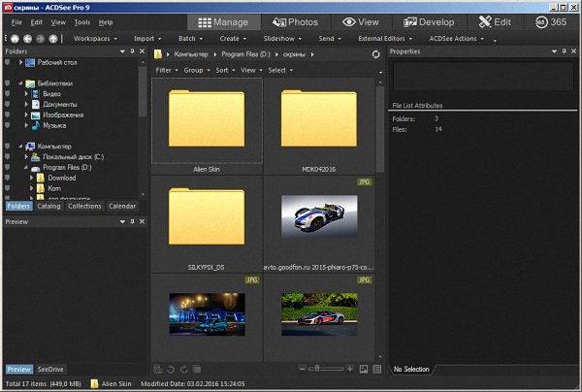Toggle Easy-Select marker beside Рабочий стол
The height and width of the screenshot is (392, 582).
click(8, 62)
